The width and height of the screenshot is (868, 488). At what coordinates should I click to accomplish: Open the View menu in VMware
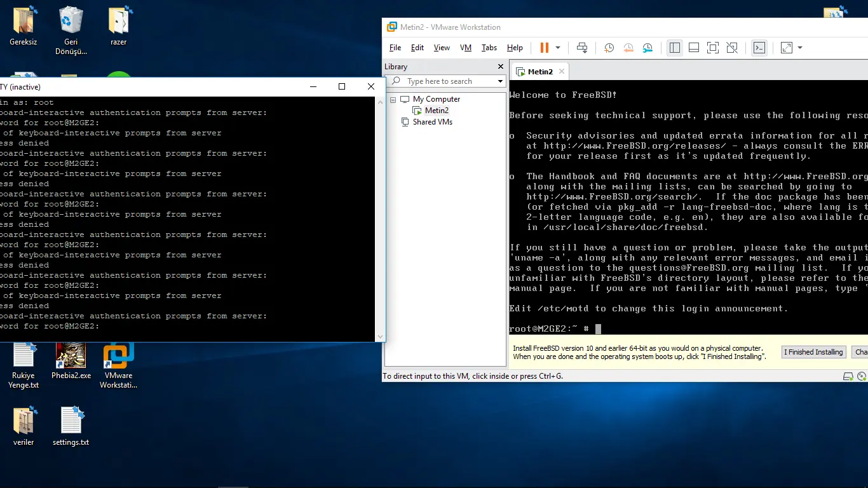click(442, 48)
